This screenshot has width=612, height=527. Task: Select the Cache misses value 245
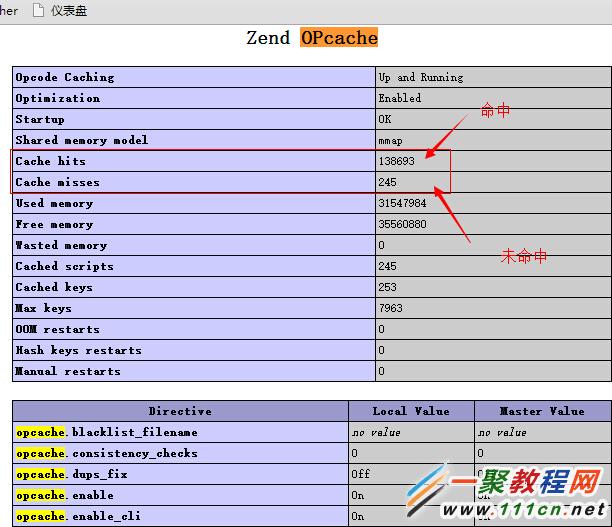click(387, 182)
